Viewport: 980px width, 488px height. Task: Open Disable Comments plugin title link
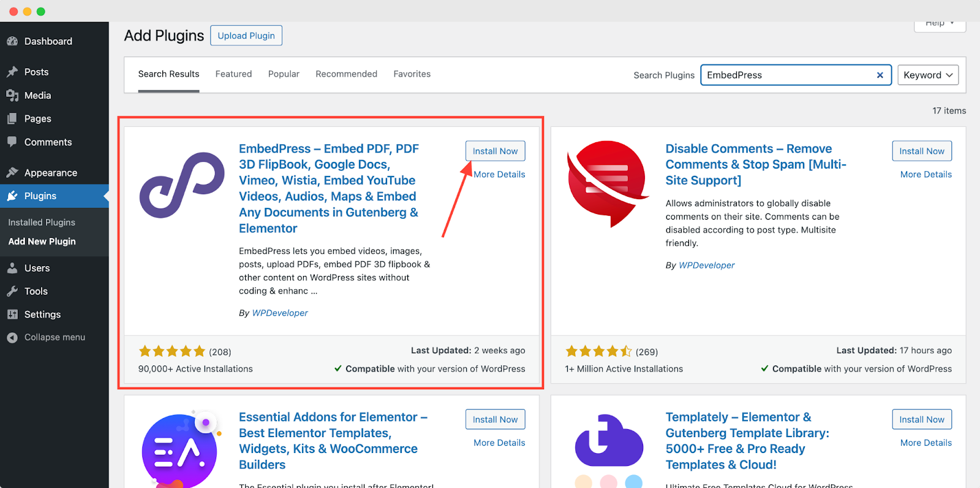pos(756,164)
